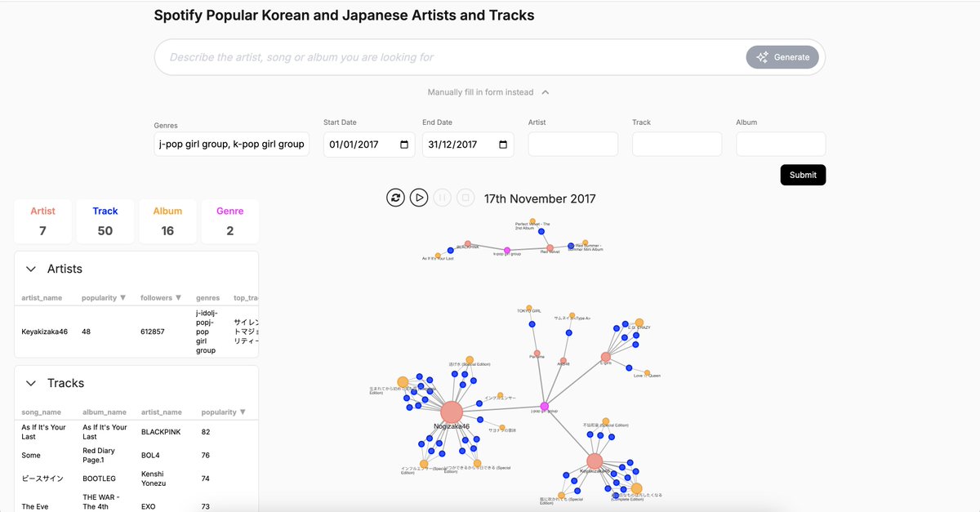Open the Genres multi-select field
This screenshot has width=980, height=512.
tap(231, 144)
